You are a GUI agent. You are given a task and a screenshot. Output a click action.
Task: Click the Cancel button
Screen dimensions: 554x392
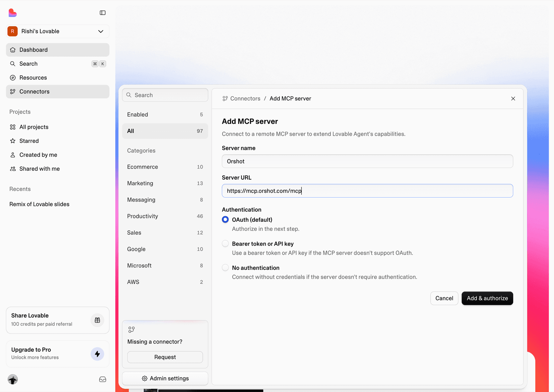(444, 298)
